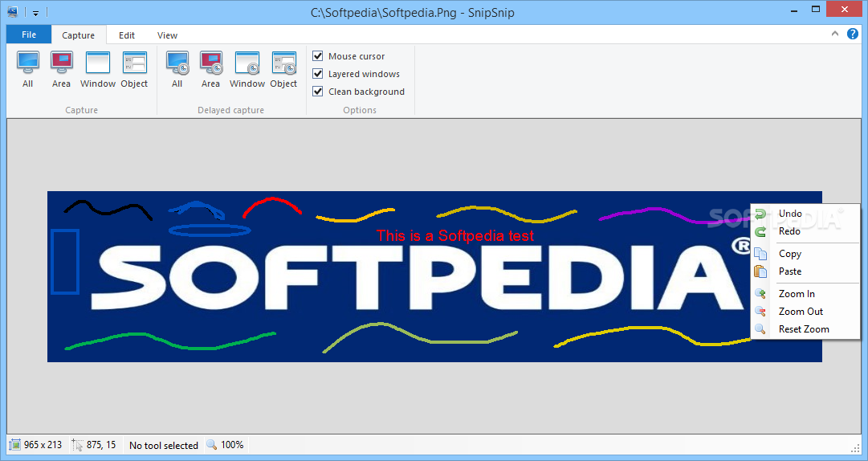868x461 pixels.
Task: Uncheck Layered windows option
Action: (x=318, y=74)
